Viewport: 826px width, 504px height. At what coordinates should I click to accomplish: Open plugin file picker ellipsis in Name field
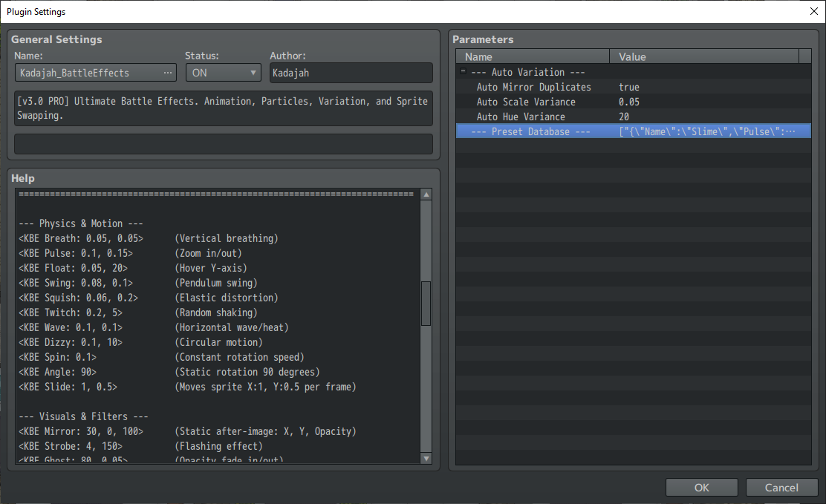[x=168, y=73]
